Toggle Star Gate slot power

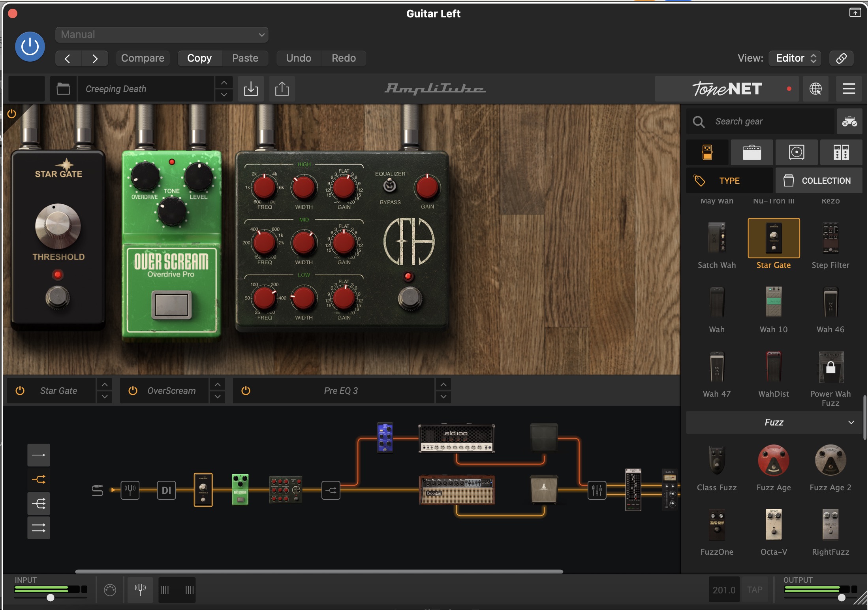[20, 391]
